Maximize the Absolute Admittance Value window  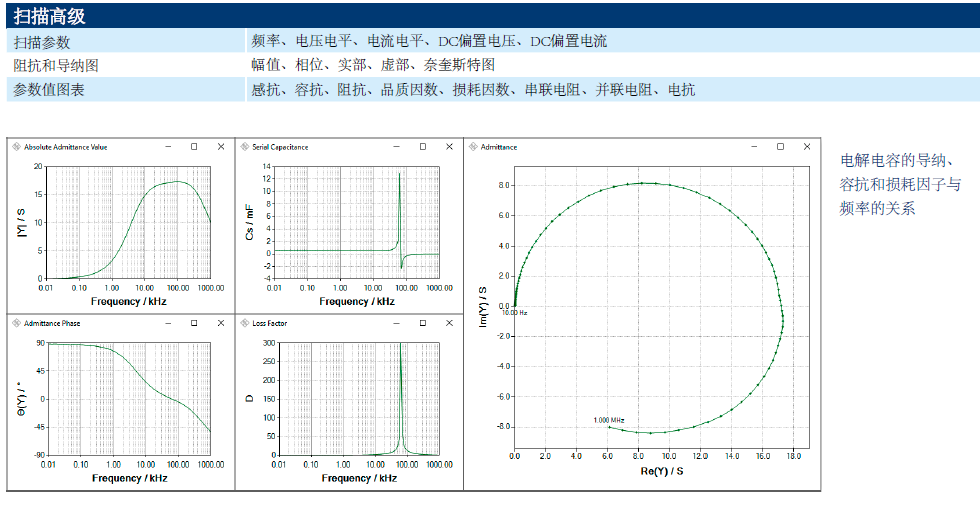pyautogui.click(x=194, y=147)
